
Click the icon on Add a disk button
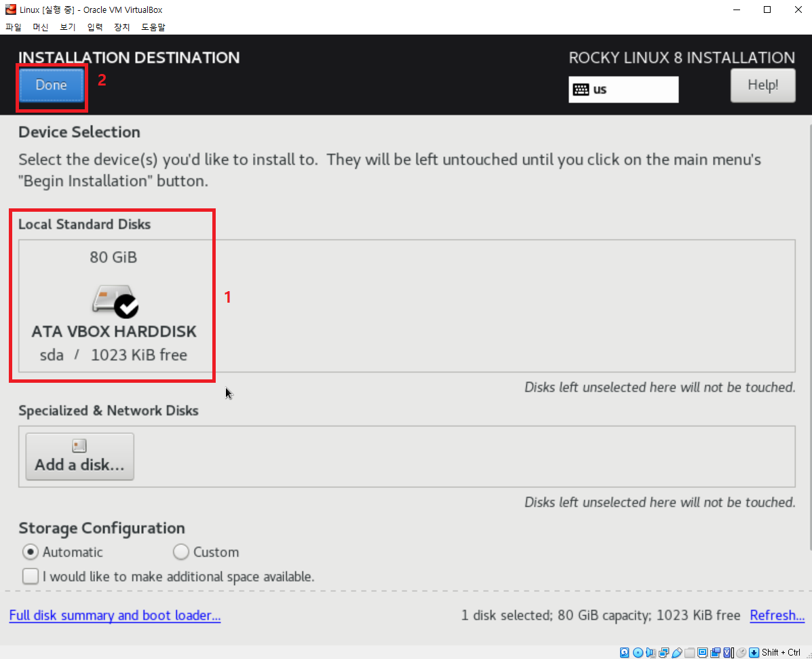coord(79,445)
